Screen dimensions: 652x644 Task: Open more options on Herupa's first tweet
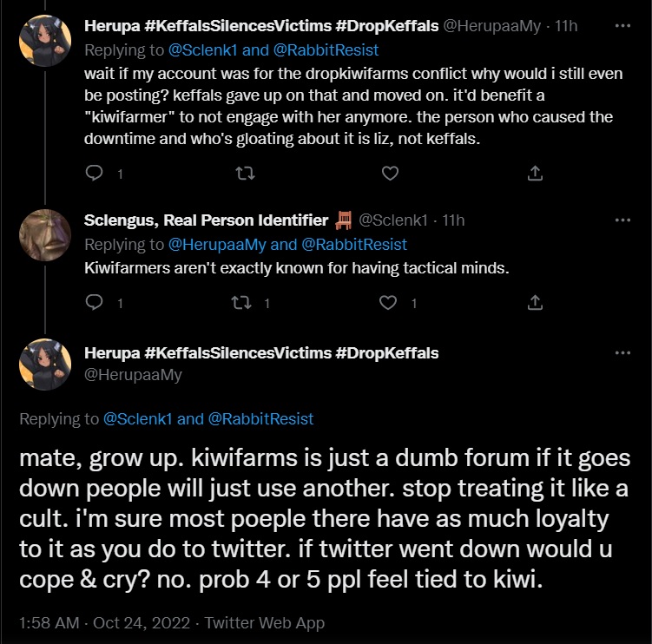(622, 26)
